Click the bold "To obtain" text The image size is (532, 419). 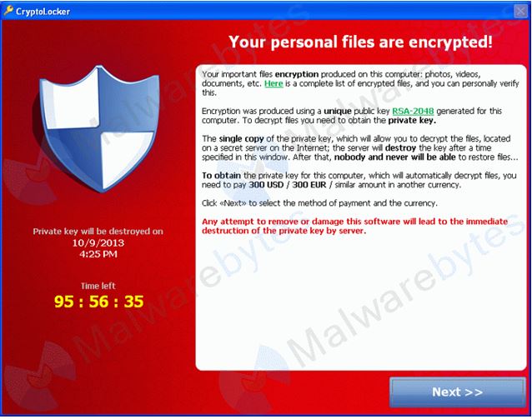click(221, 176)
